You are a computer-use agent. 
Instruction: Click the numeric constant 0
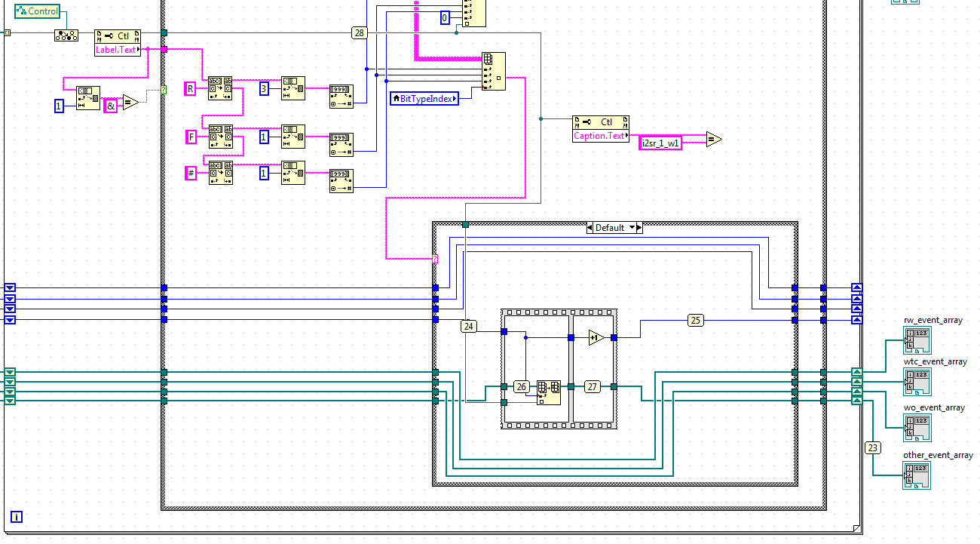[445, 17]
